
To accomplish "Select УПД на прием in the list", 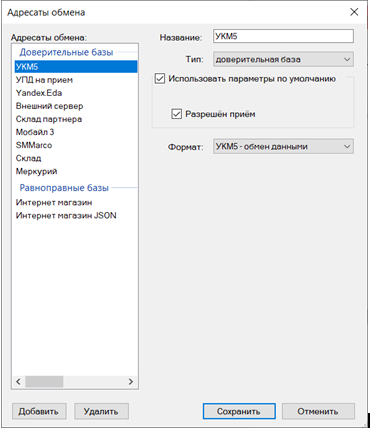I will pos(75,80).
